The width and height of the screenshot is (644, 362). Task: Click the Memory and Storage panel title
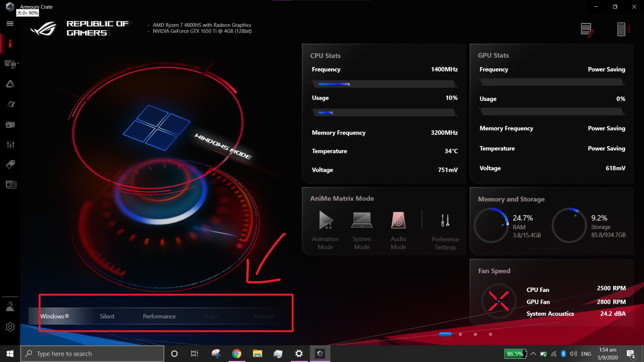[x=511, y=199]
